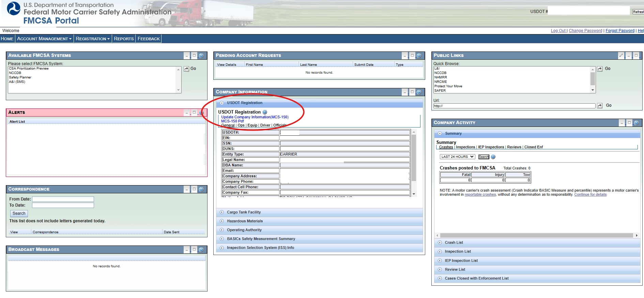Click help icon beside crash Search button
The width and height of the screenshot is (644, 298).
(493, 157)
